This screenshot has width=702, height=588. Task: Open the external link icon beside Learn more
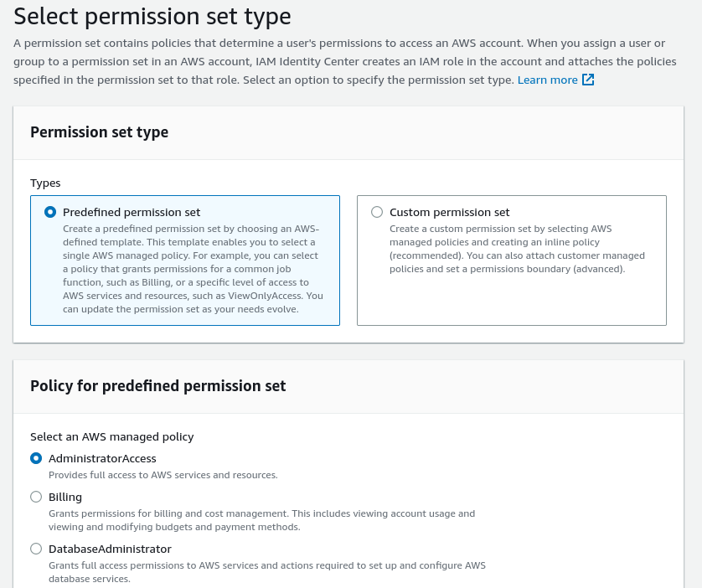point(588,80)
